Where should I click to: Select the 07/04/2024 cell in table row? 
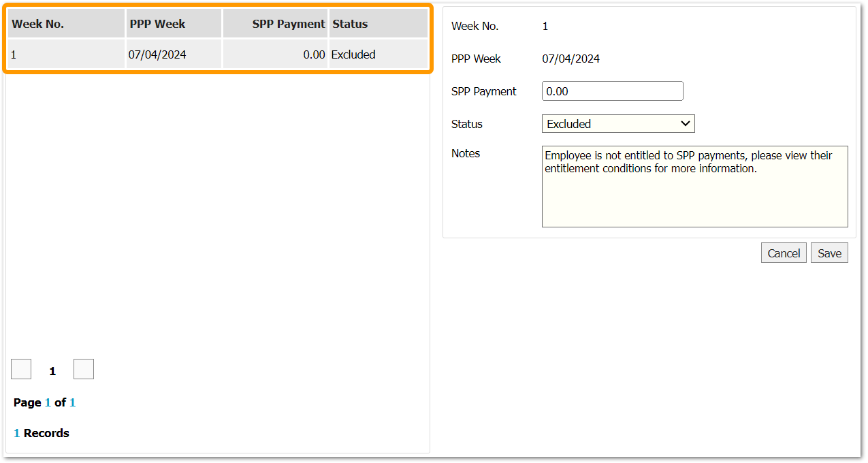point(157,54)
